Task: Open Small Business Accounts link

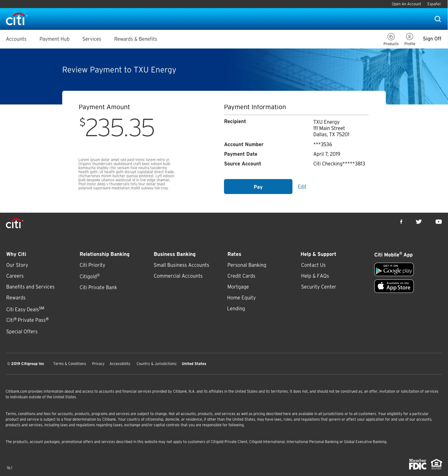Action: pyautogui.click(x=181, y=265)
